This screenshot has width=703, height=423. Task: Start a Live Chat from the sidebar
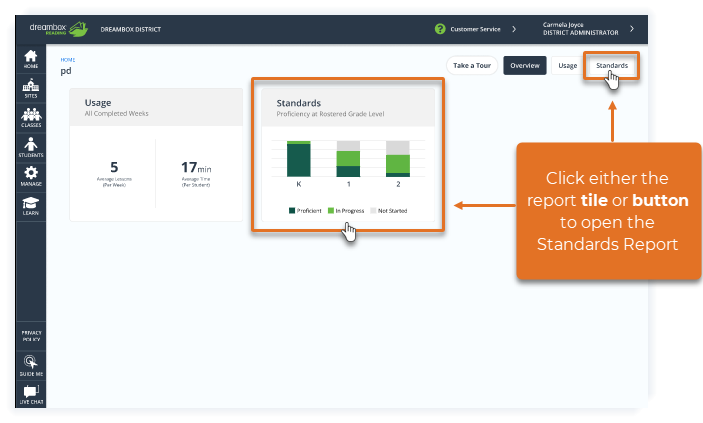tap(31, 395)
